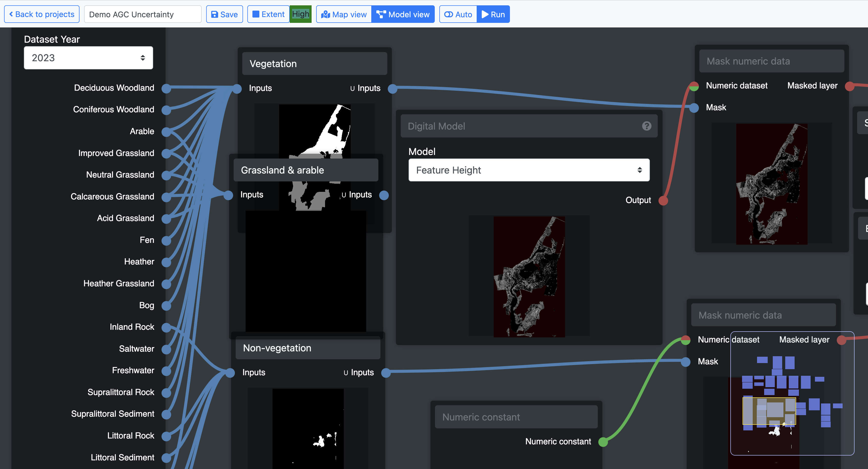The image size is (868, 469).
Task: Edit the project name field
Action: (142, 14)
